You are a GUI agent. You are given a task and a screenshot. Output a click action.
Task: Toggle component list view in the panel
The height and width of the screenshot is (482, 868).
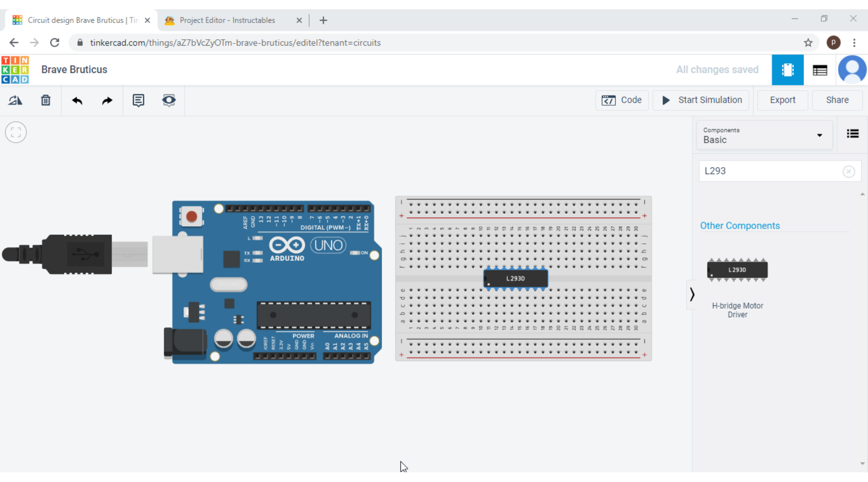coord(853,134)
